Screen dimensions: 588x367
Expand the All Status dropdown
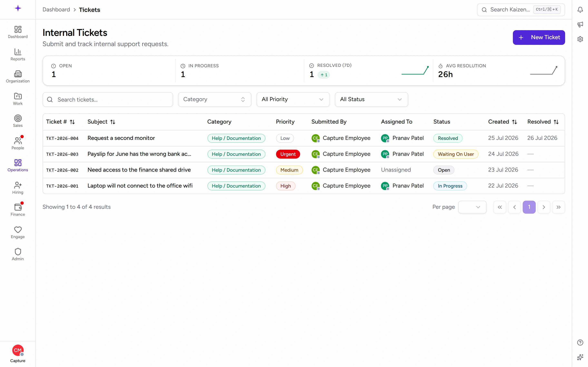click(x=371, y=99)
